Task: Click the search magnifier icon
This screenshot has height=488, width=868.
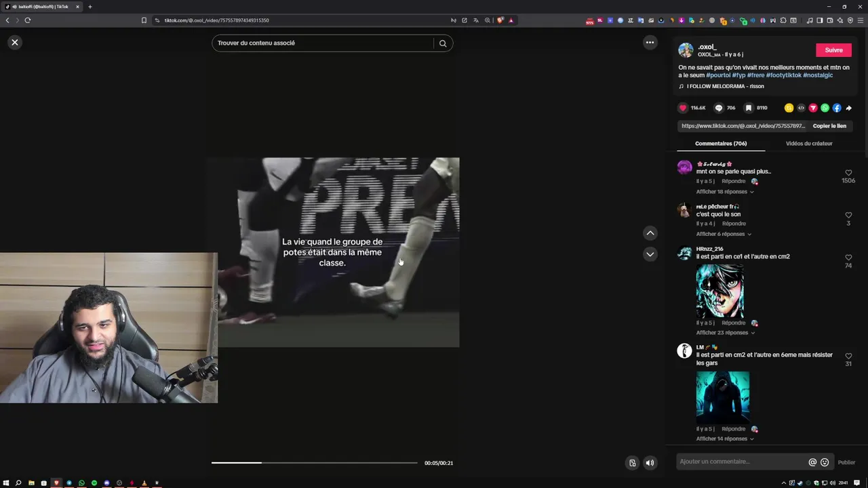Action: (443, 43)
